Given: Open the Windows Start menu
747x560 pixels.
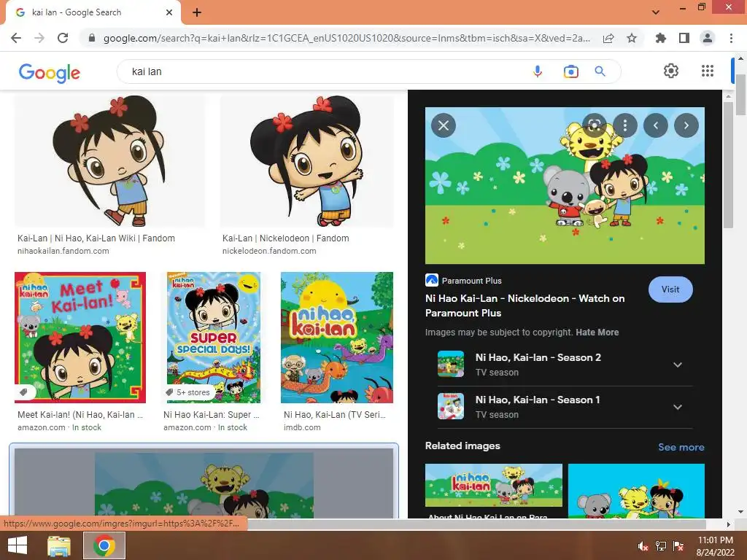Looking at the screenshot, I should 18,545.
